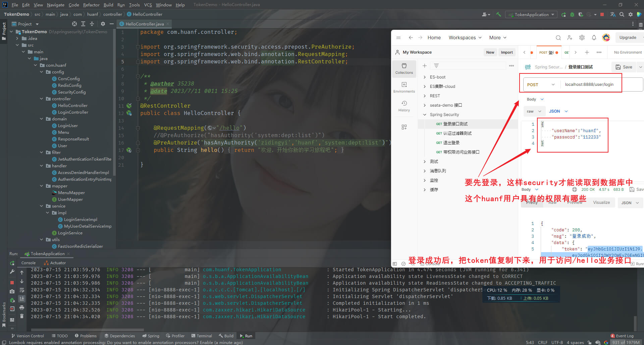Screen dimensions: 644x345
Task: Click Postman Home link
Action: tap(434, 38)
